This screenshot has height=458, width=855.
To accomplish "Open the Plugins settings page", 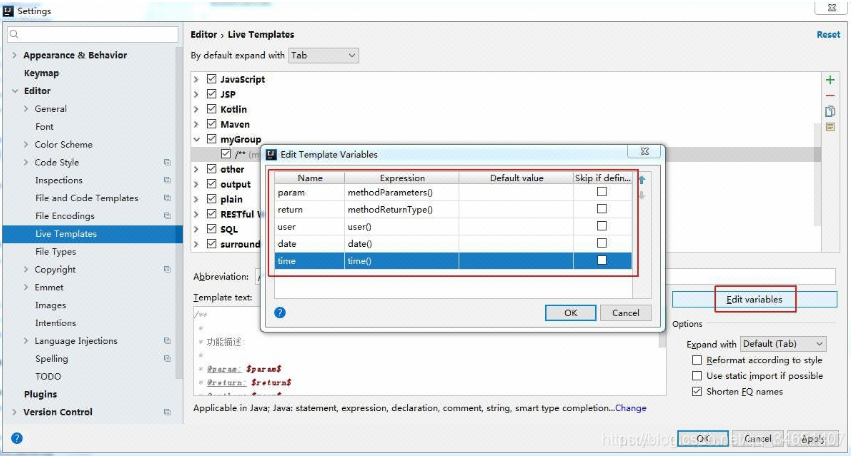I will 40,394.
